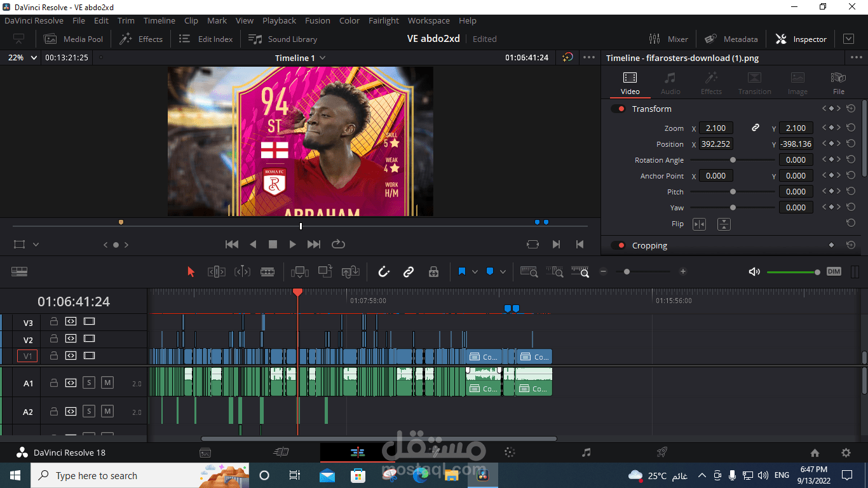Toggle the DIM audio button
Screen dimensions: 868x488
pyautogui.click(x=834, y=272)
